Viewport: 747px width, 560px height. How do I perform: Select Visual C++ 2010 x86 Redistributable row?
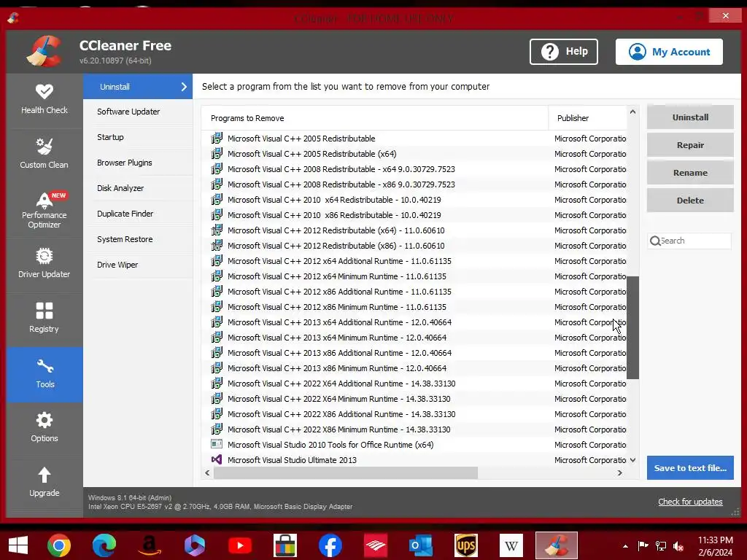pyautogui.click(x=414, y=215)
